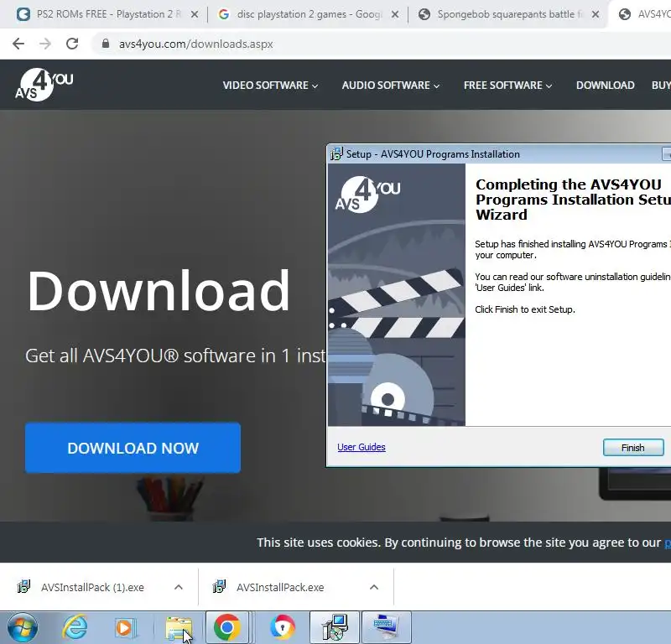Click the Google Chrome taskbar icon
The height and width of the screenshot is (644, 671).
point(227,628)
